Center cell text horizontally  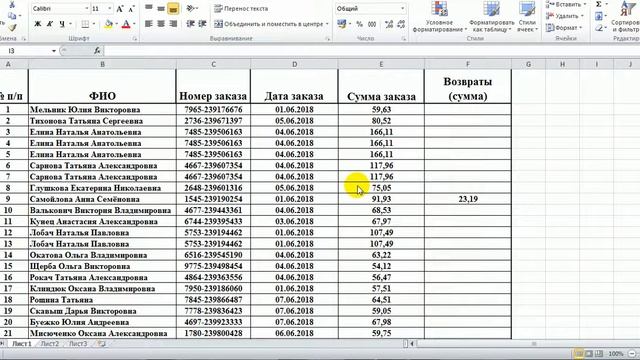pyautogui.click(x=161, y=24)
